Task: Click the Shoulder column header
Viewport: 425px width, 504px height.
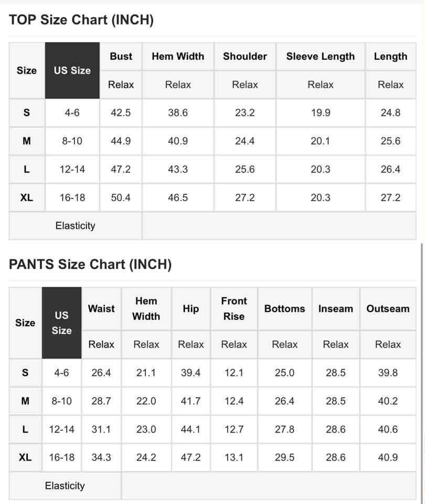Action: click(245, 56)
